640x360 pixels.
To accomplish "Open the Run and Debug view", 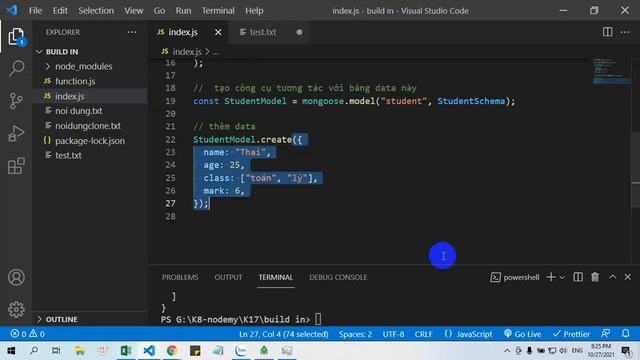I will (16, 133).
